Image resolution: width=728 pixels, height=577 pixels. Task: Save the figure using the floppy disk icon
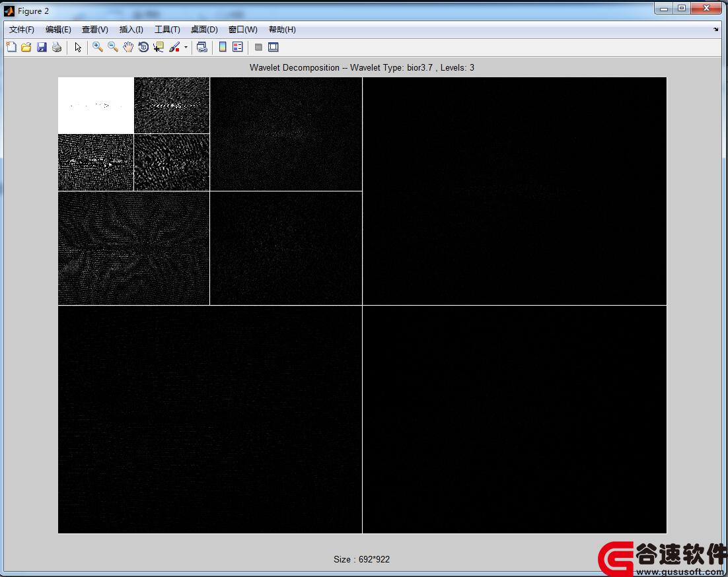pyautogui.click(x=42, y=47)
